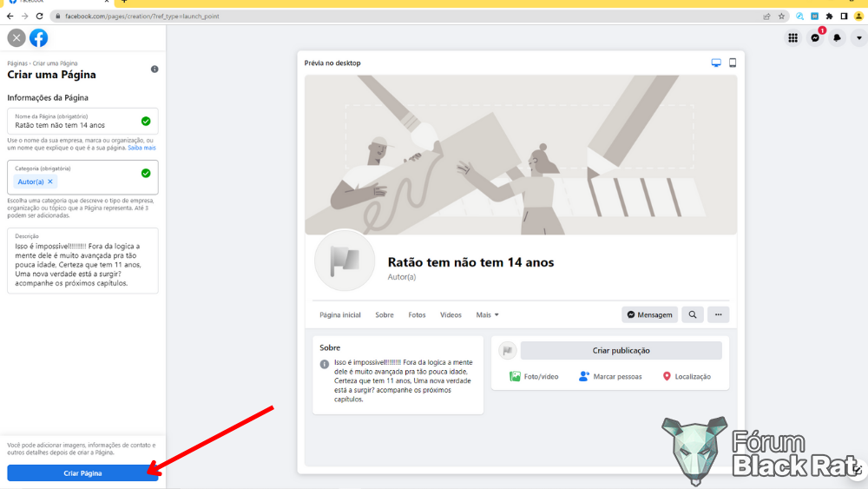Open the Sobre tab
The height and width of the screenshot is (489, 868).
click(385, 314)
